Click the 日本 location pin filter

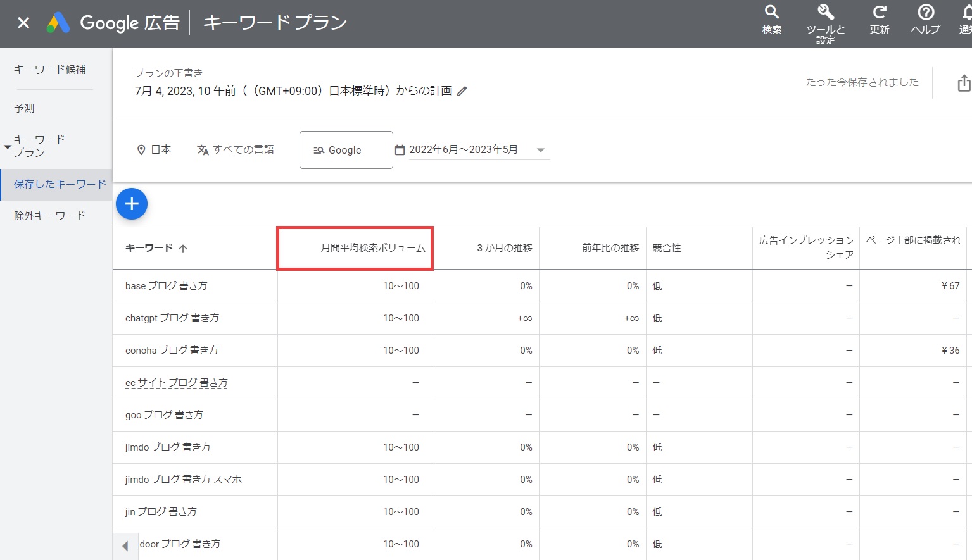154,149
